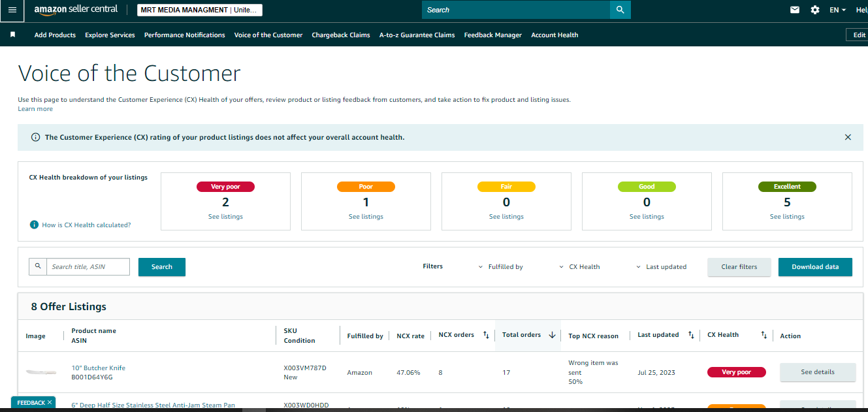The image size is (868, 412).
Task: Open the 10" Butcher Knife product link
Action: click(99, 368)
